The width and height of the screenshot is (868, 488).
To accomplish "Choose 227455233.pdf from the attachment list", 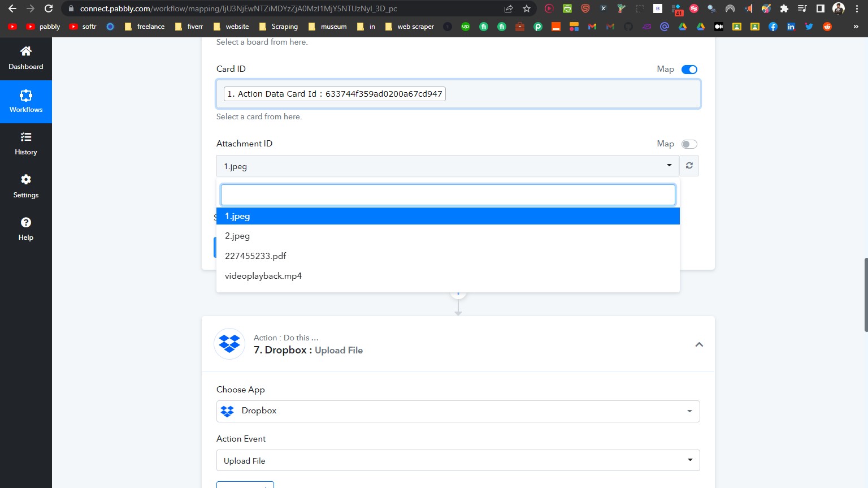I will click(255, 256).
